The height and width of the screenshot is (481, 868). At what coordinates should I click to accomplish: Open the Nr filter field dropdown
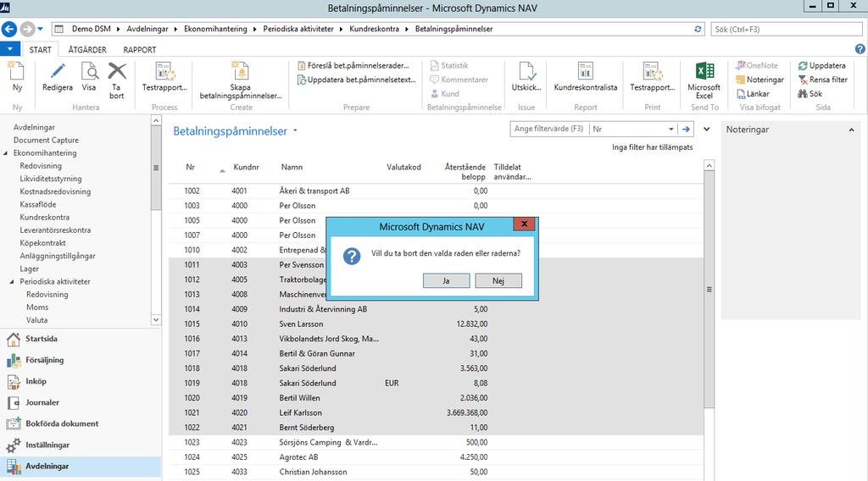coord(670,129)
